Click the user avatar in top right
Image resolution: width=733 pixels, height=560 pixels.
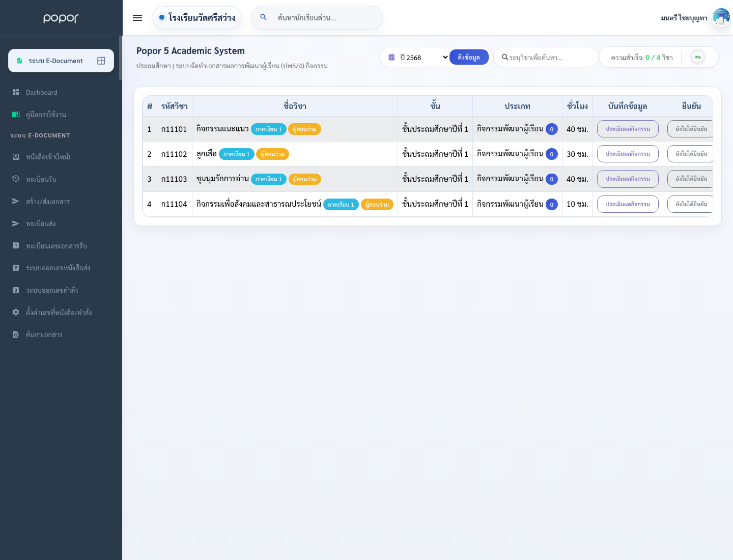pos(721,17)
